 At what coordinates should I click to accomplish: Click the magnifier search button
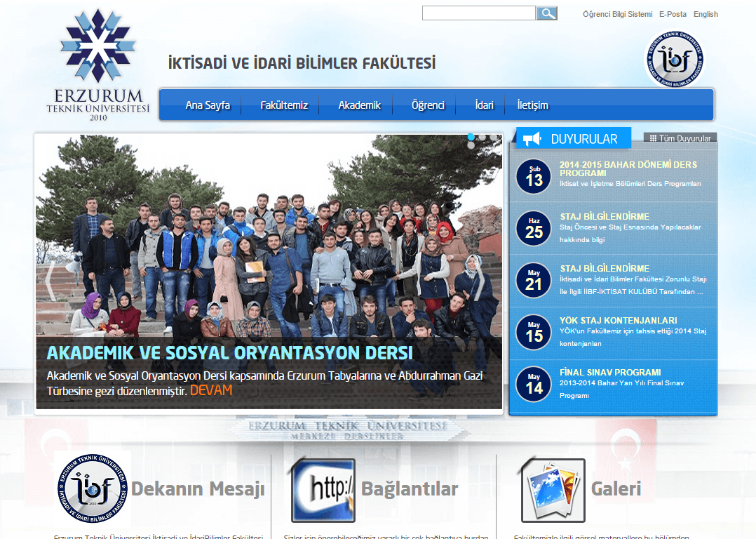click(547, 13)
